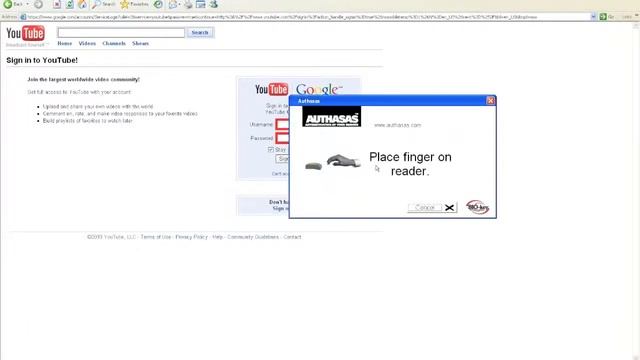Open the Terms of Use footer link
The height and width of the screenshot is (360, 640).
click(156, 237)
